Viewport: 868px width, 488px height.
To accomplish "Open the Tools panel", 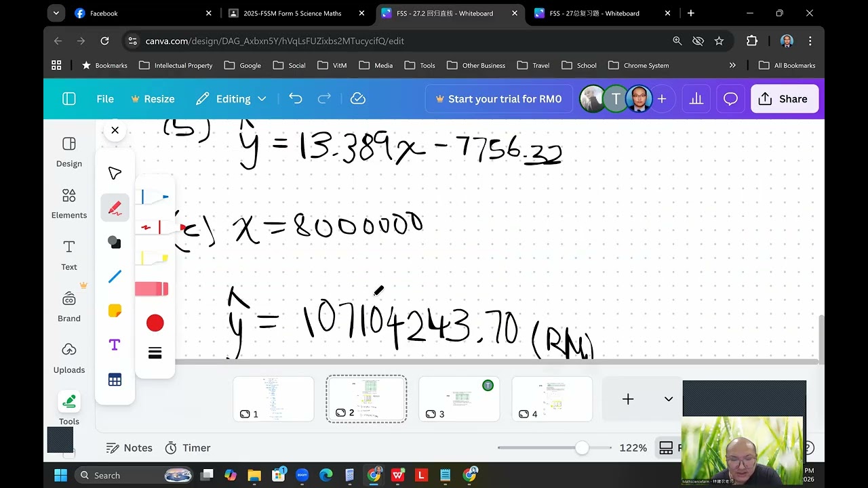I will click(69, 408).
